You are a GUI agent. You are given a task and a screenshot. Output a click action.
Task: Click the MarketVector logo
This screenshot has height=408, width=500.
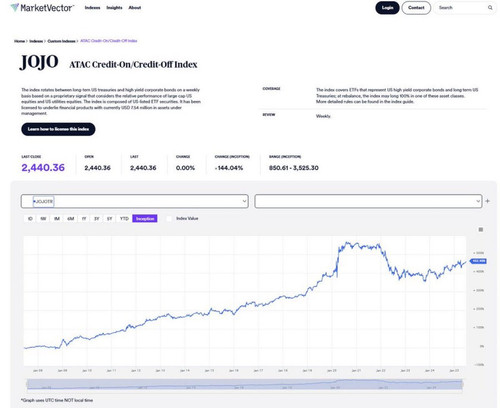tap(42, 7)
